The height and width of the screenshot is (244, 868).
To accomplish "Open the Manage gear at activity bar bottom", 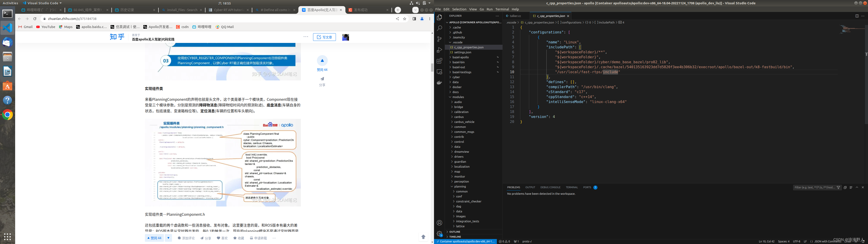I will tap(439, 233).
